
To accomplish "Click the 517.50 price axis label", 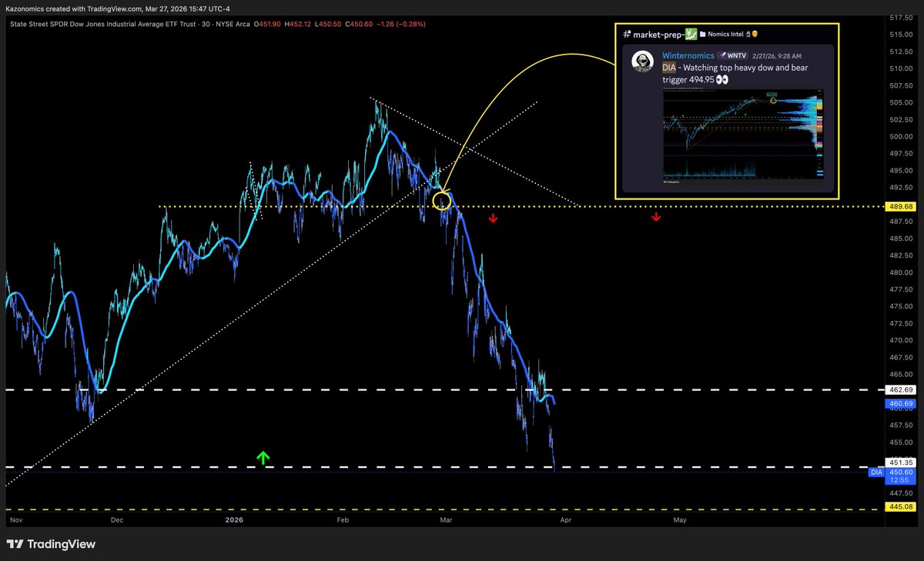I will click(901, 18).
